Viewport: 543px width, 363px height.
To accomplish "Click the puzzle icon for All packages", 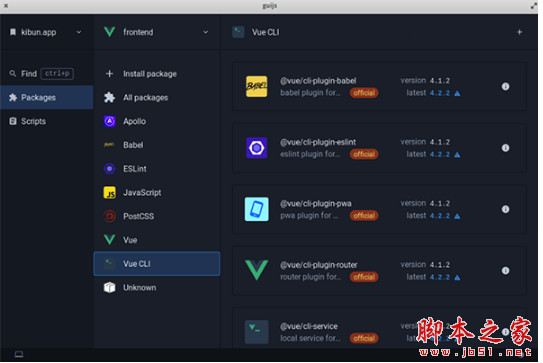I will coord(109,98).
